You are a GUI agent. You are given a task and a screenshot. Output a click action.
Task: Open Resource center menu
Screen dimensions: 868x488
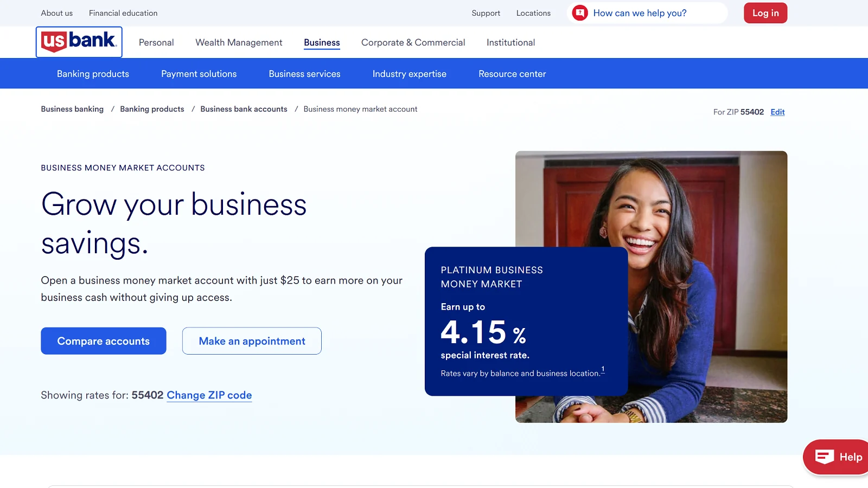[512, 74]
